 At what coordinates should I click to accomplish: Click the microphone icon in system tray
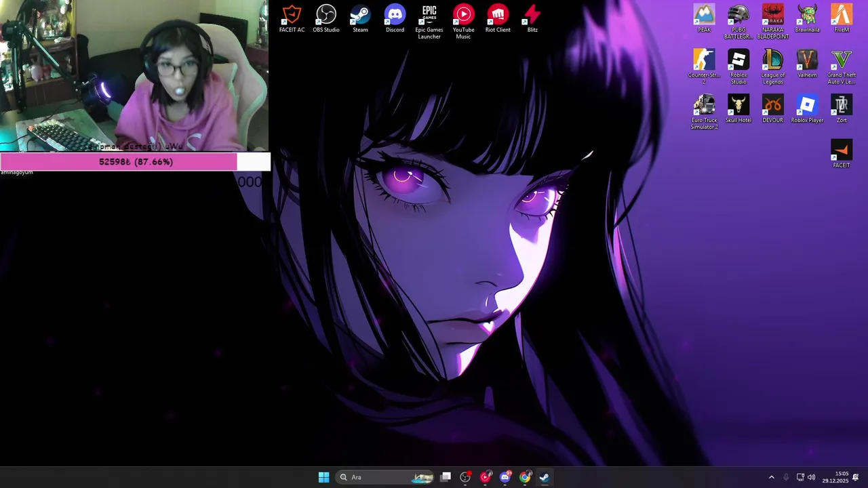[x=786, y=477]
